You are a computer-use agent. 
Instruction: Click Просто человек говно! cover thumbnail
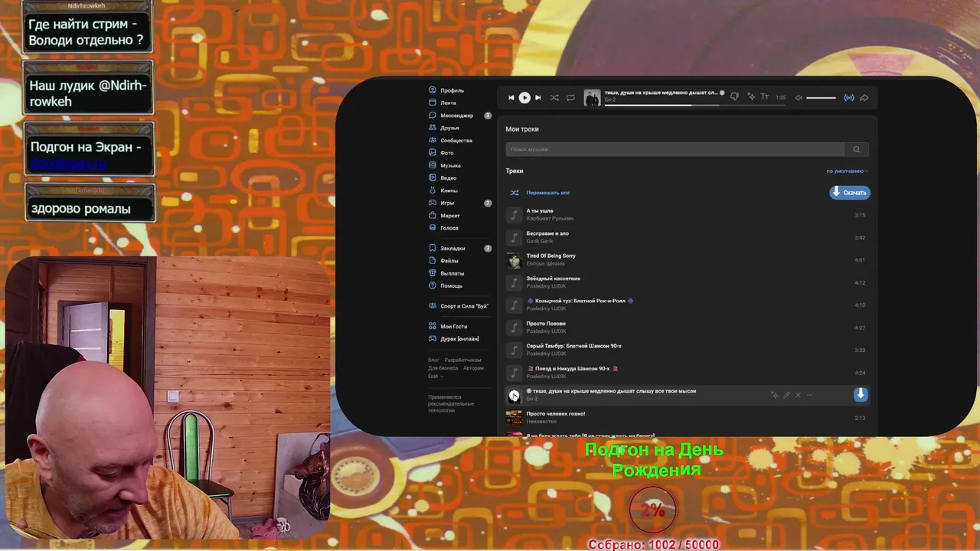[x=514, y=418]
